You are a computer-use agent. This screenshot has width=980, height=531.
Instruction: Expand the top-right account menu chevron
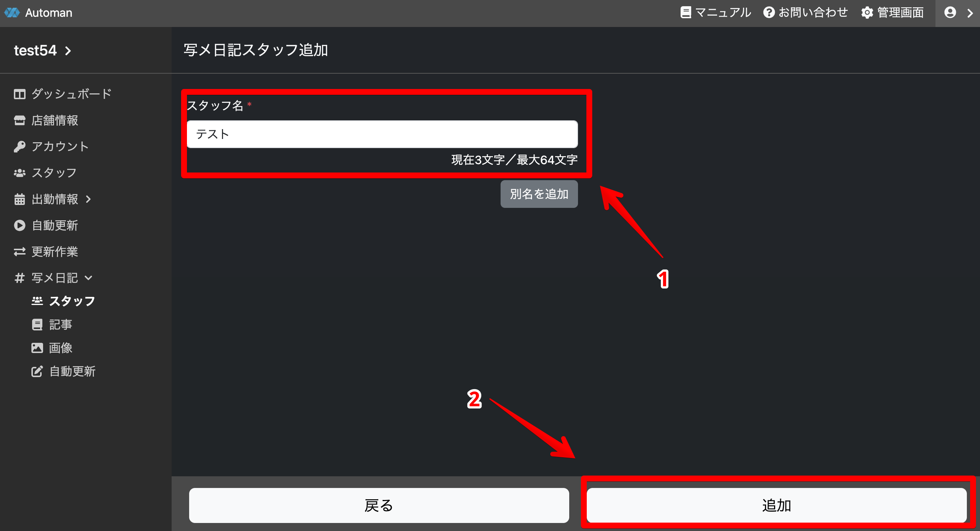click(970, 13)
